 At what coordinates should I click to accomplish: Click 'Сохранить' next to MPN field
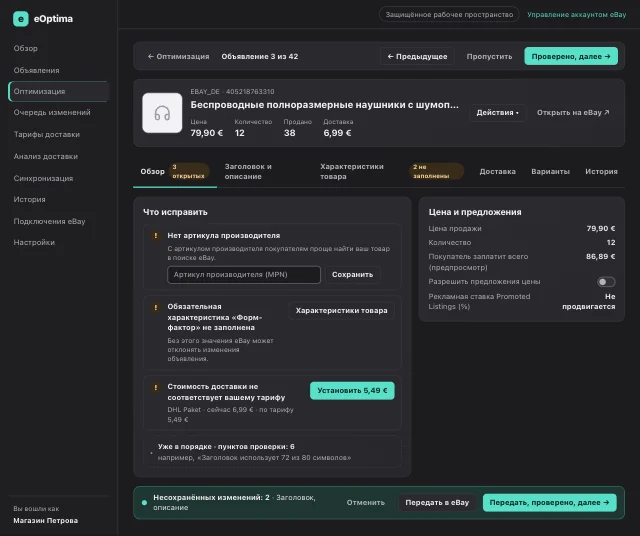point(352,275)
